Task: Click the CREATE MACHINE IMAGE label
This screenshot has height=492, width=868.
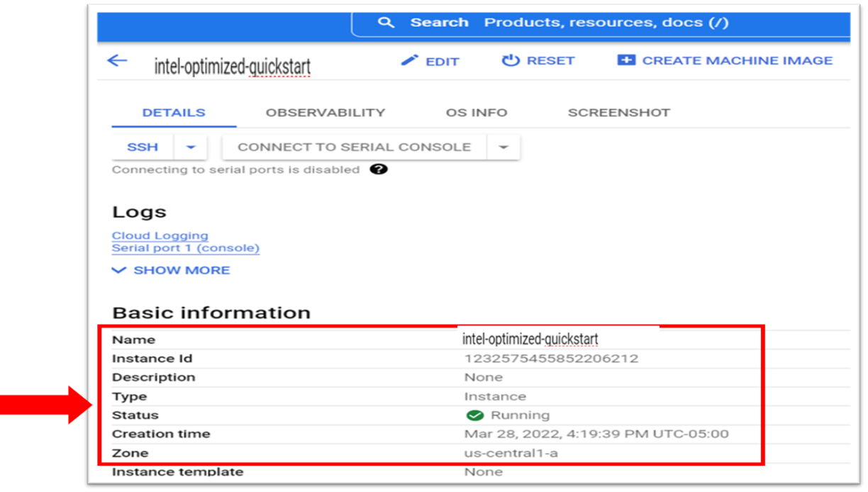Action: 738,61
